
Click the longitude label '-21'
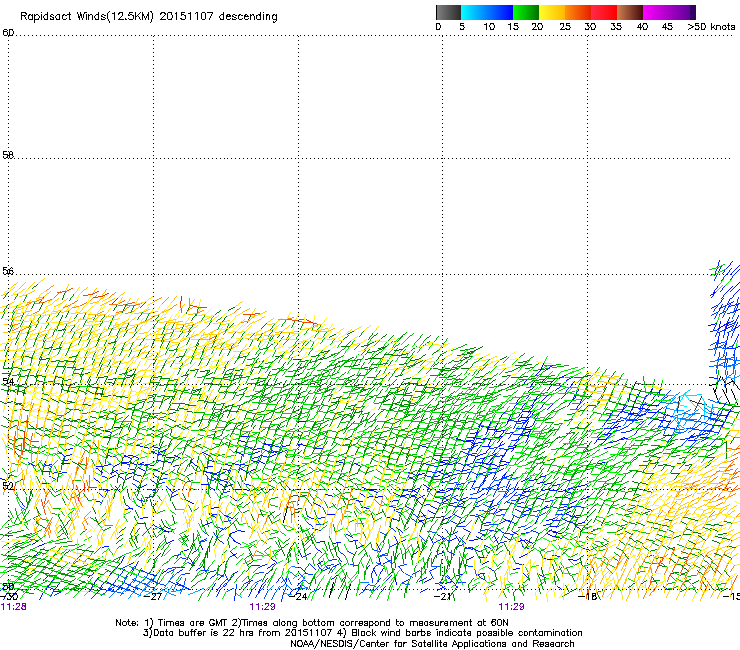(443, 597)
